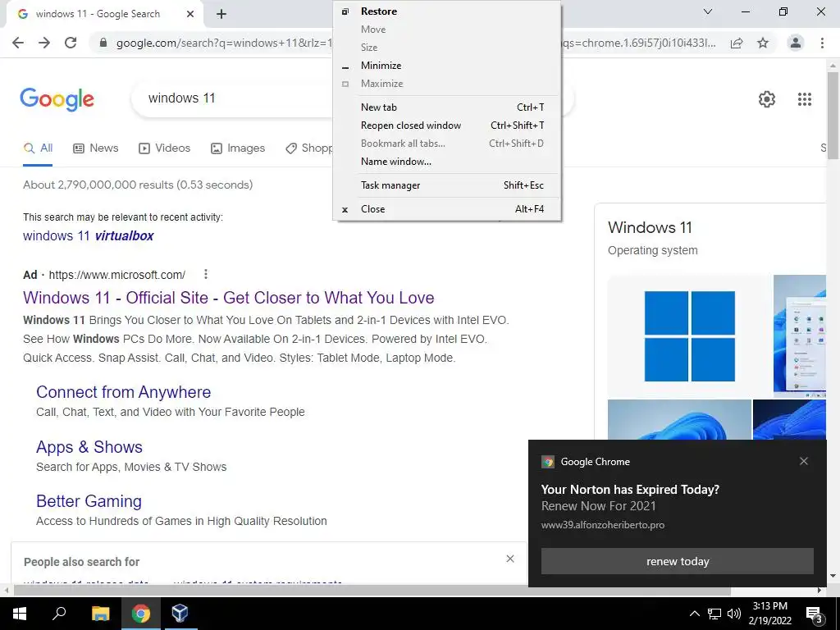Open the network tray icon
The width and height of the screenshot is (840, 630).
click(714, 614)
